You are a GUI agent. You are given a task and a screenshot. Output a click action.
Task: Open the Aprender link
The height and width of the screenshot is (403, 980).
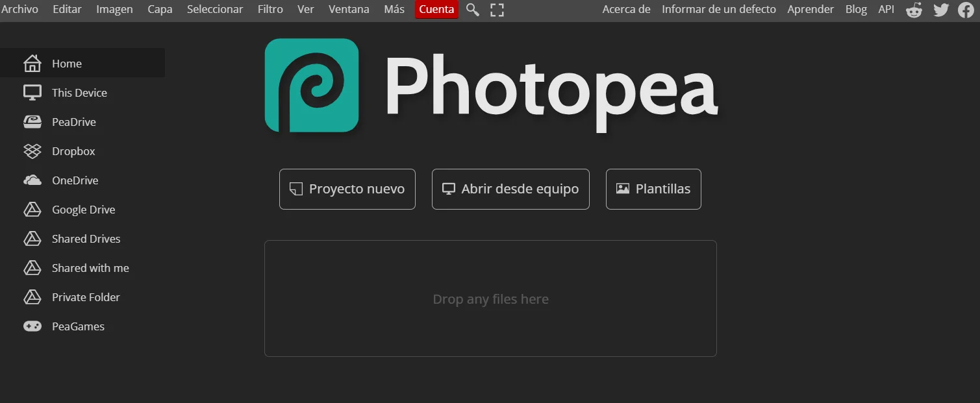810,9
